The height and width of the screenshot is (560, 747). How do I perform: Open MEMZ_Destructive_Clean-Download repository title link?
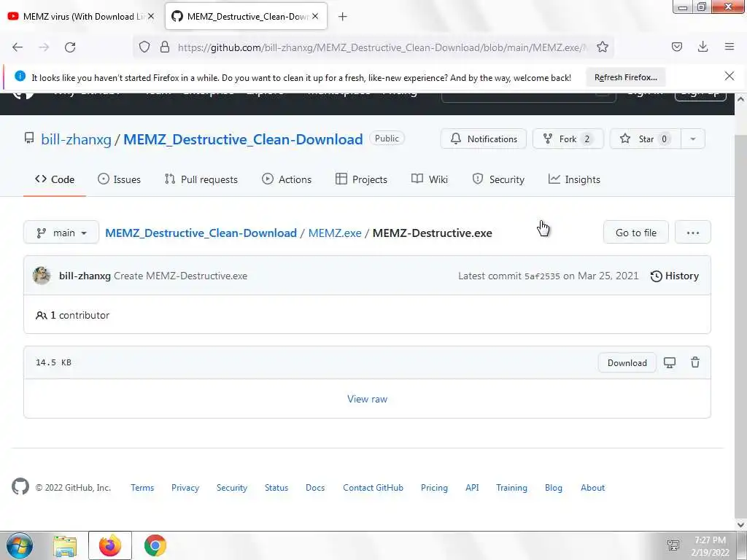point(243,139)
